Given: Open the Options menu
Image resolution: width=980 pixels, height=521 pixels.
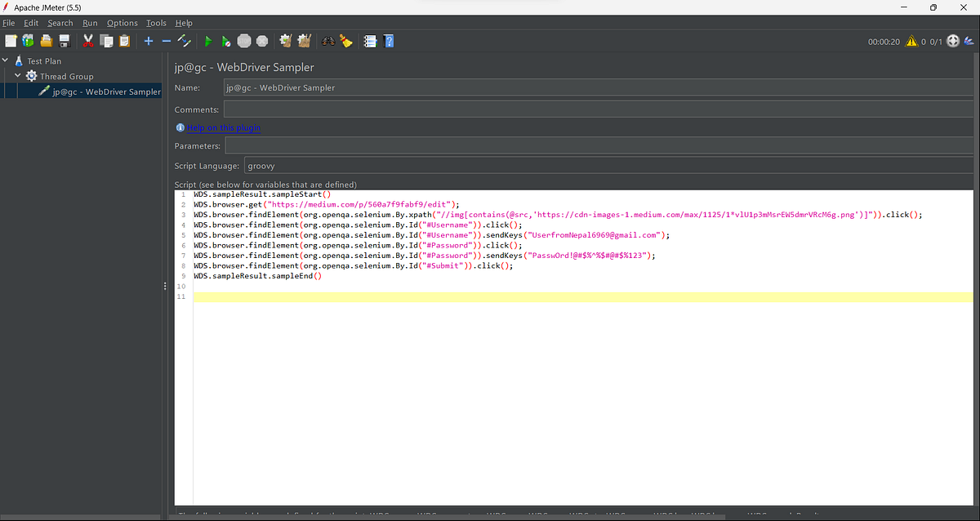Looking at the screenshot, I should 122,22.
